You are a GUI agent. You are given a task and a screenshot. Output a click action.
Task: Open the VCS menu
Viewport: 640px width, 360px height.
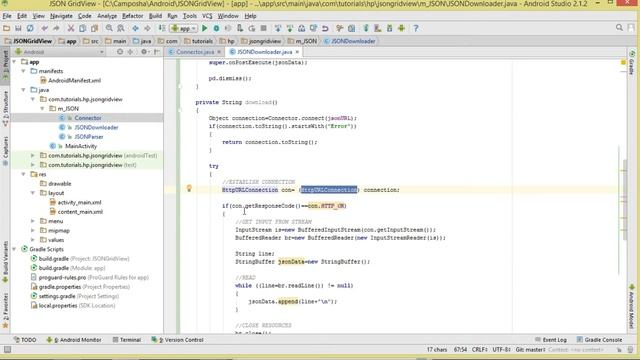[207, 16]
